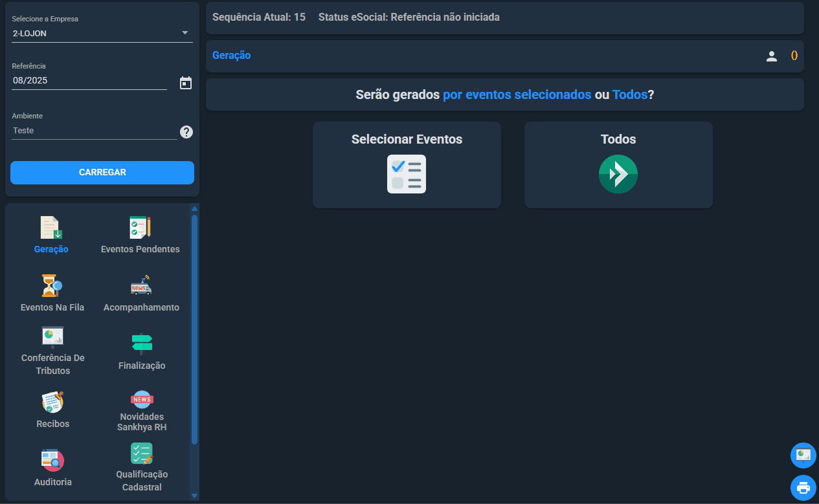Click the calendar icon beside Referência
819x504 pixels.
186,83
